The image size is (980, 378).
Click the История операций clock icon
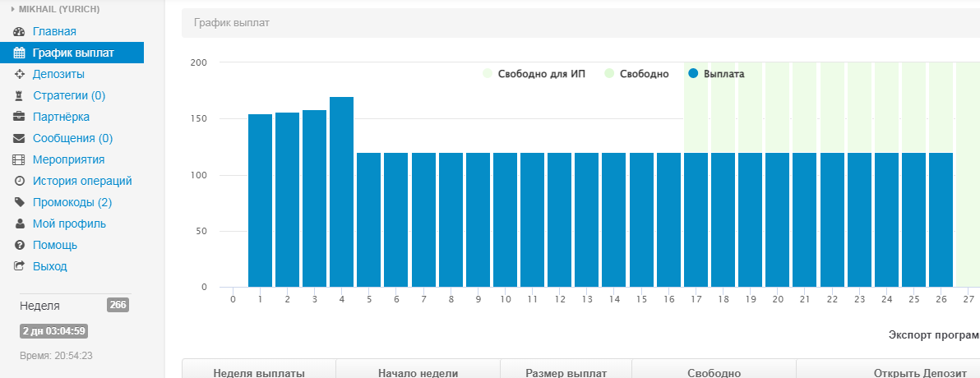coord(20,182)
